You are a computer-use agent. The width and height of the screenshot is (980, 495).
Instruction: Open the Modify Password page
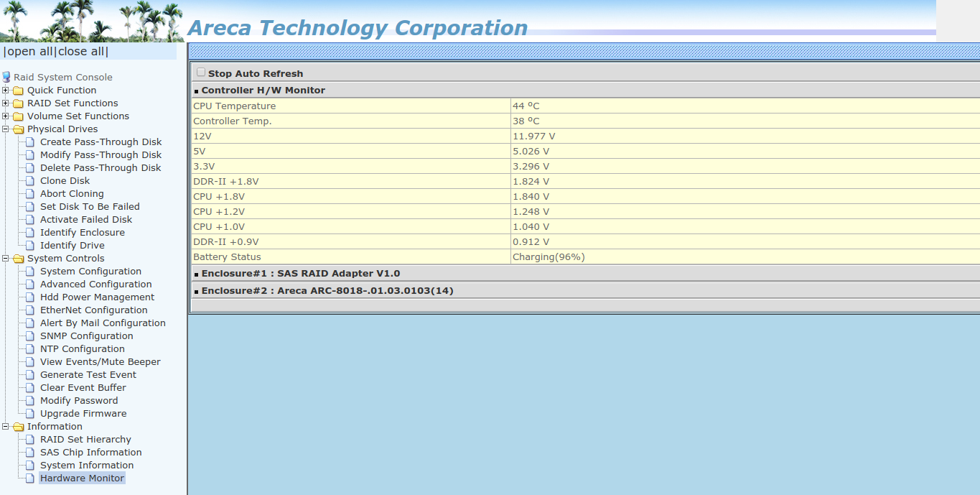pos(79,401)
